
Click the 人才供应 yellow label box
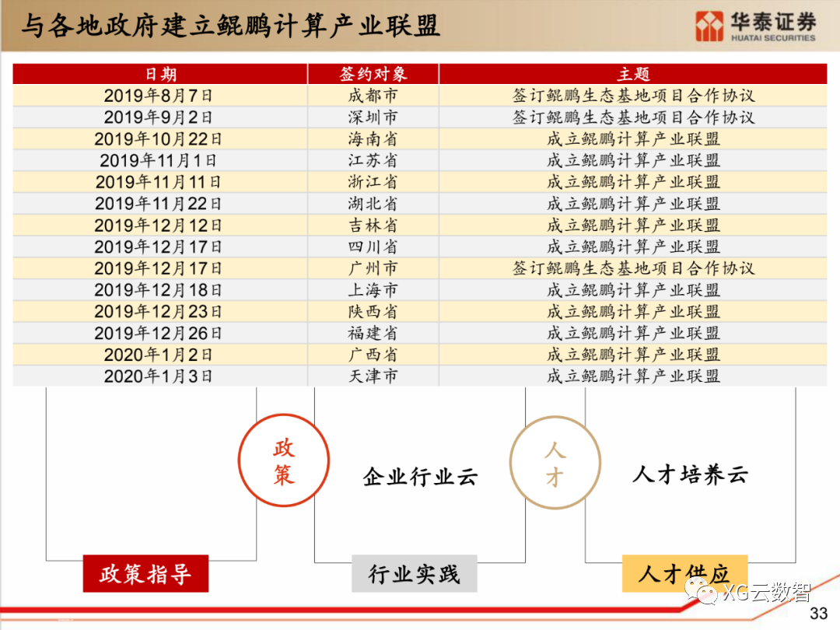tap(684, 573)
